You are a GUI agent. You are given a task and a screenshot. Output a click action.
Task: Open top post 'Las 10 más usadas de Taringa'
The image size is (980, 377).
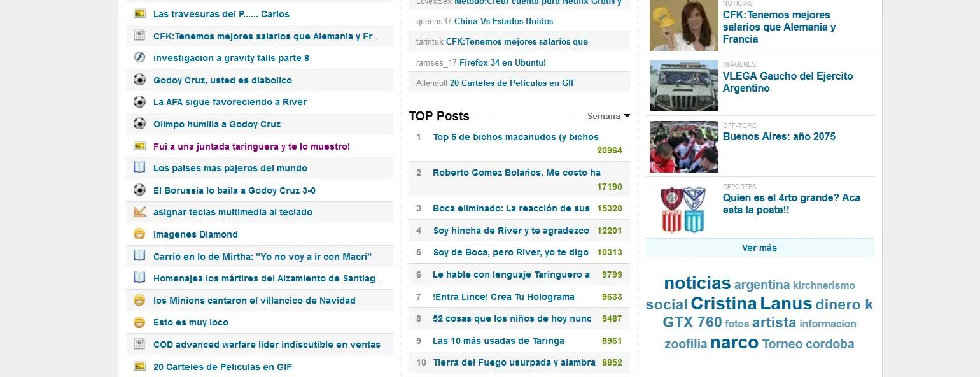[498, 341]
